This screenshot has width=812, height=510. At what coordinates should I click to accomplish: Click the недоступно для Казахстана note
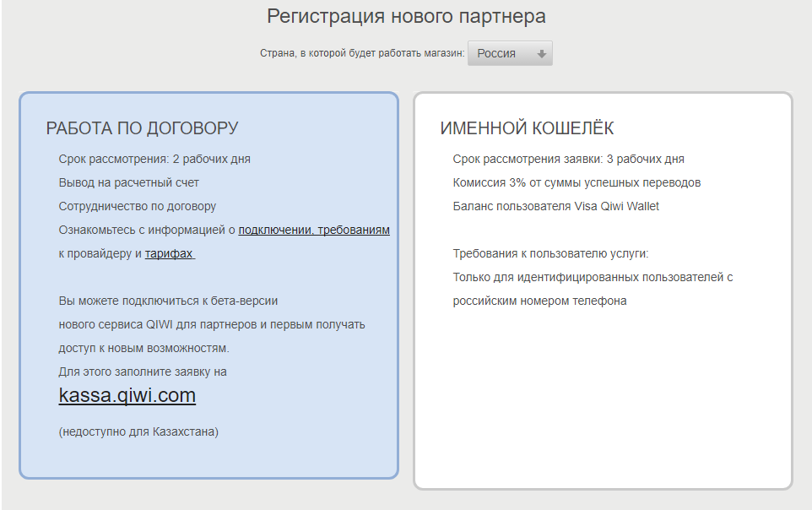pyautogui.click(x=138, y=431)
